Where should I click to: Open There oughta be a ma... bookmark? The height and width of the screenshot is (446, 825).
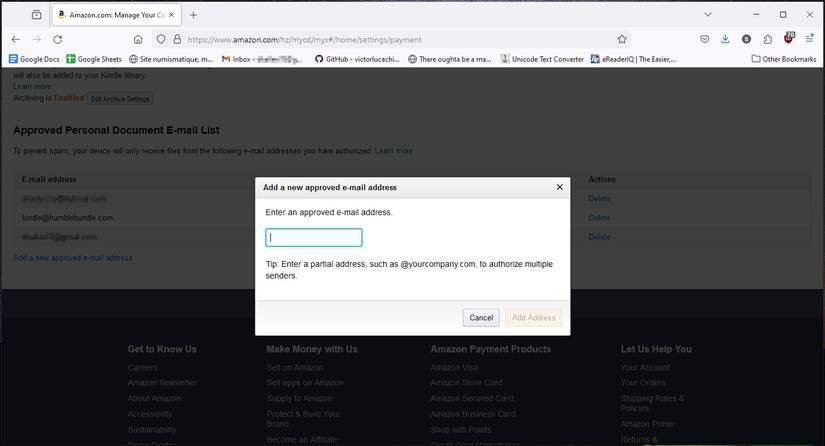click(x=450, y=59)
